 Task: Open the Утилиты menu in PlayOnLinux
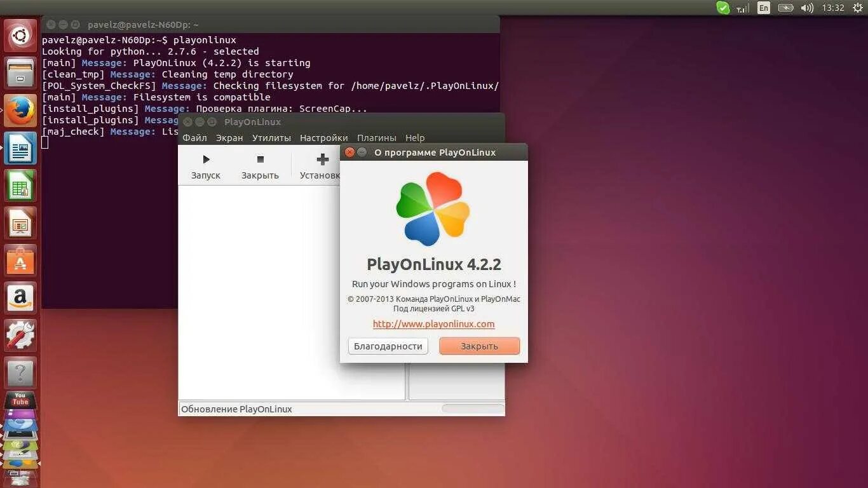click(x=271, y=138)
